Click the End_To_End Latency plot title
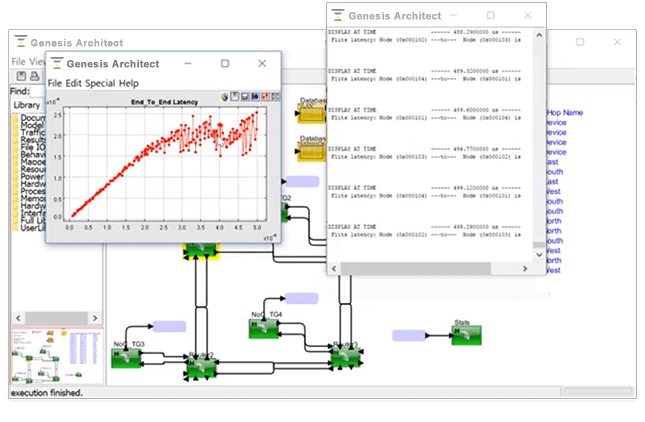 [x=165, y=102]
